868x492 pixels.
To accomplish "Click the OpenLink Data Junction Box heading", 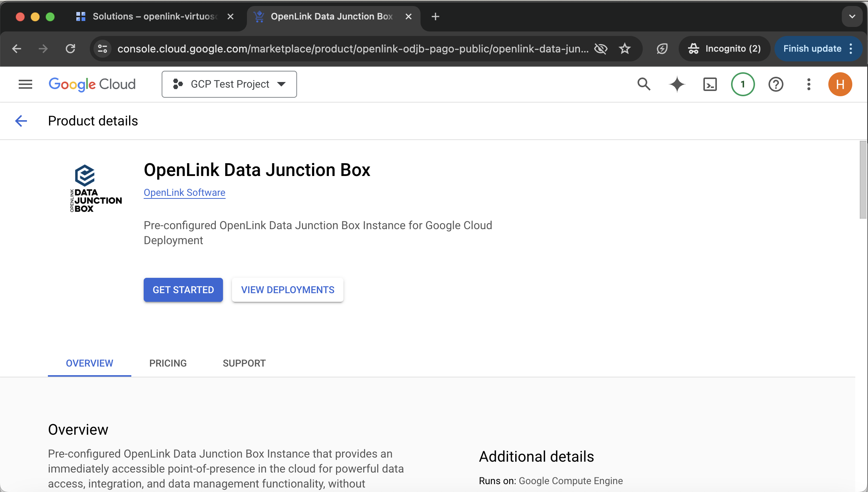I will [x=257, y=170].
